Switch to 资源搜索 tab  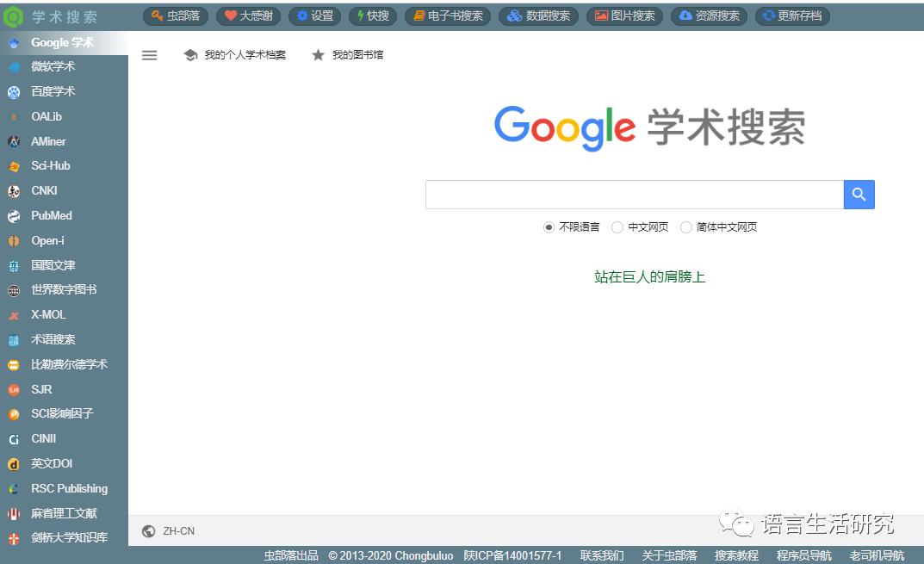point(709,15)
